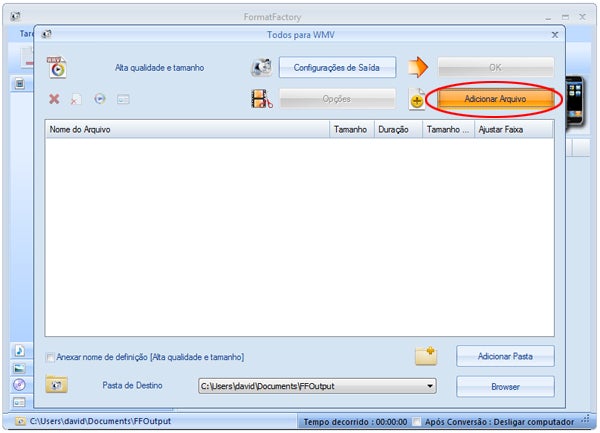The height and width of the screenshot is (433, 600).
Task: Click the Pasta de Destino label
Action: pos(132,385)
